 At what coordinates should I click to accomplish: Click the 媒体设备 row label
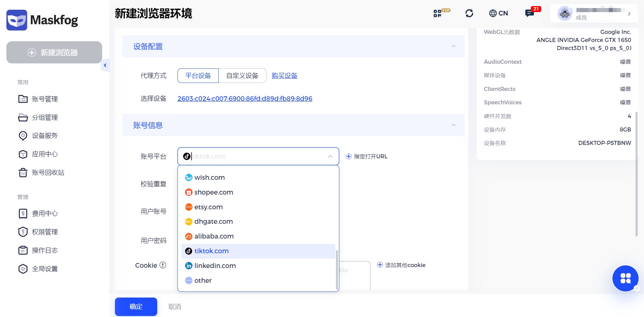coord(495,75)
